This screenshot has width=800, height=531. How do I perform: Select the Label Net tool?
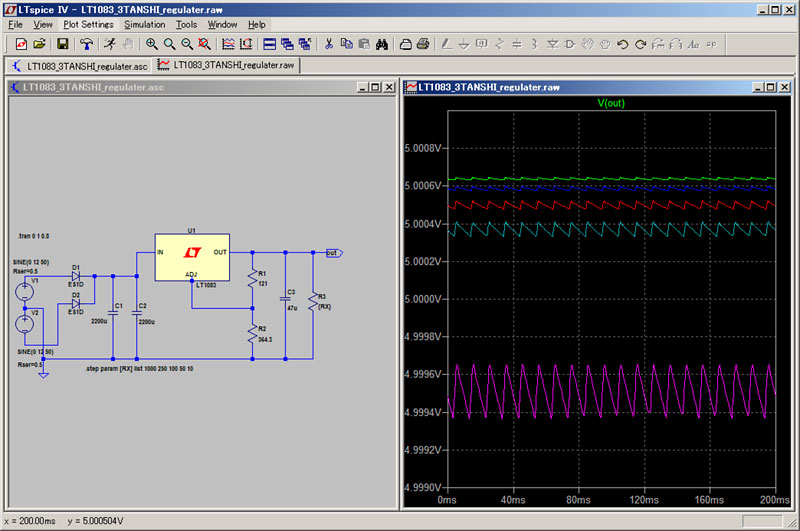tap(482, 44)
